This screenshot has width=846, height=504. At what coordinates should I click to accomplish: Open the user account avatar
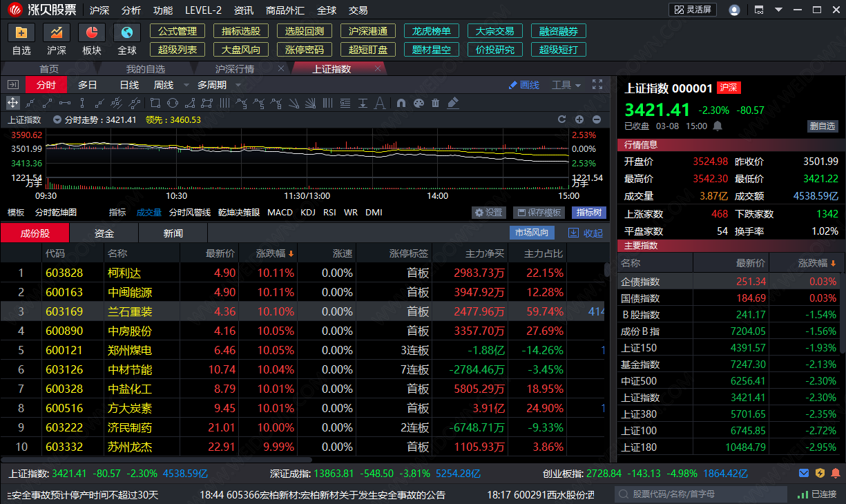[734, 10]
